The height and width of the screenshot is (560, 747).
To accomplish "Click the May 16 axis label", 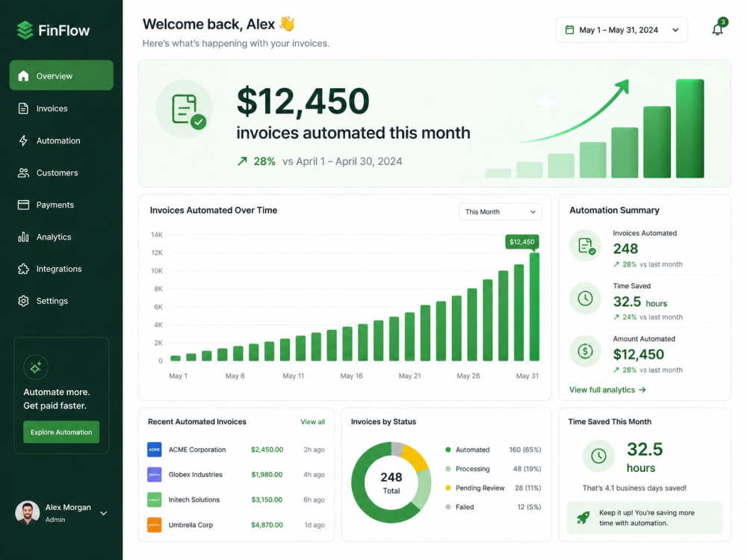I will [x=351, y=376].
